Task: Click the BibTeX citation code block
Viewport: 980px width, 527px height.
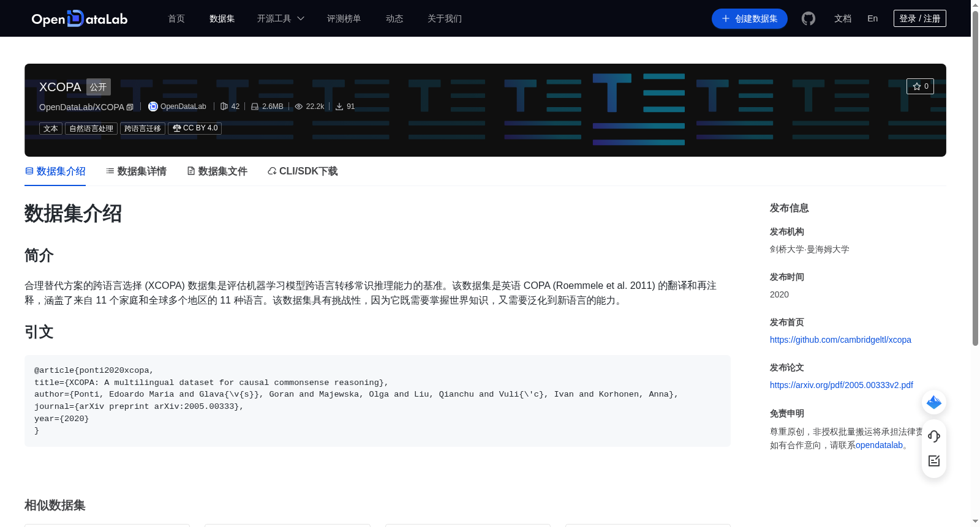Action: (377, 401)
